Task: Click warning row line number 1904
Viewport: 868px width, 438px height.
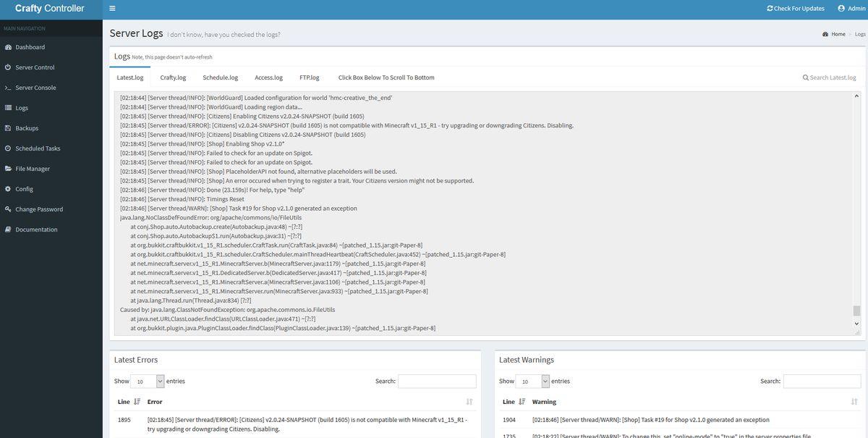Action: 510,420
